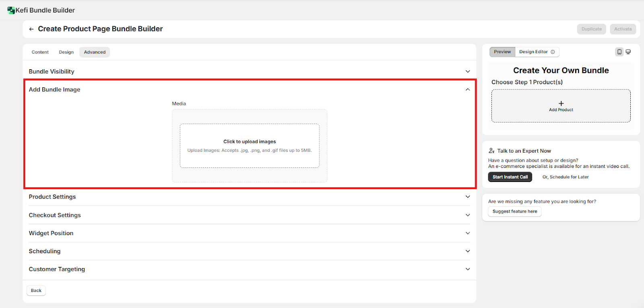Click the info icon next to Design Editor

553,52
